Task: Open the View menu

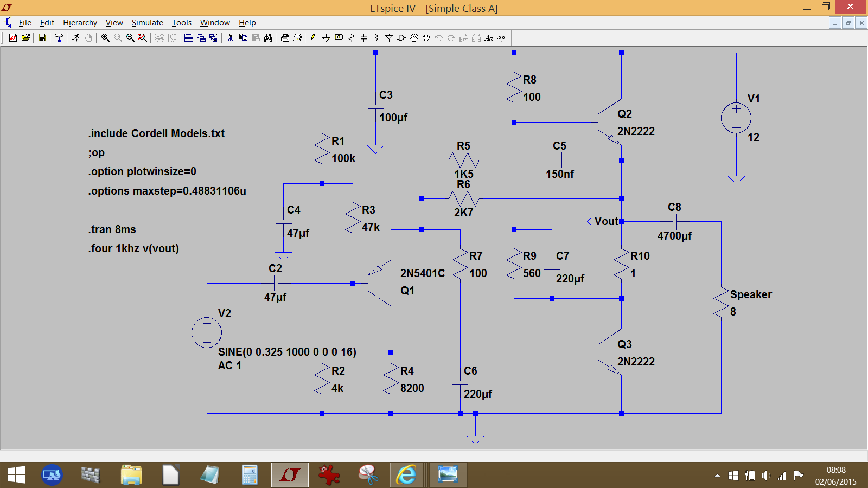Action: tap(114, 22)
